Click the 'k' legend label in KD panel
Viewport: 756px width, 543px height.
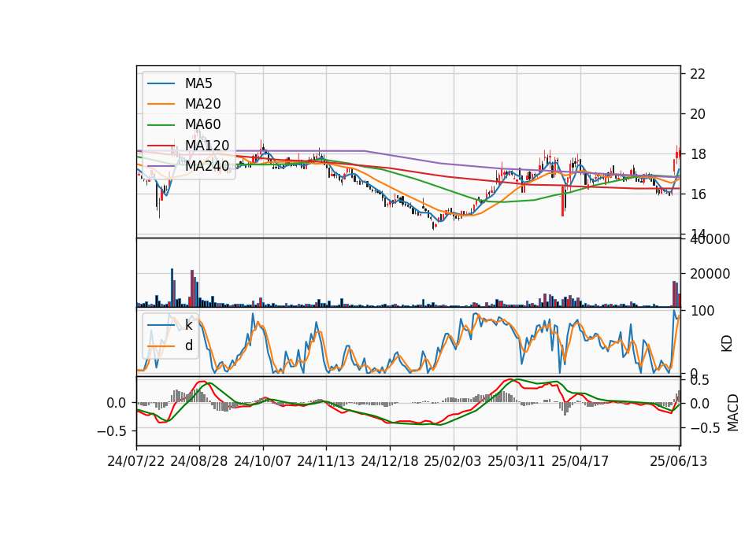[188, 325]
